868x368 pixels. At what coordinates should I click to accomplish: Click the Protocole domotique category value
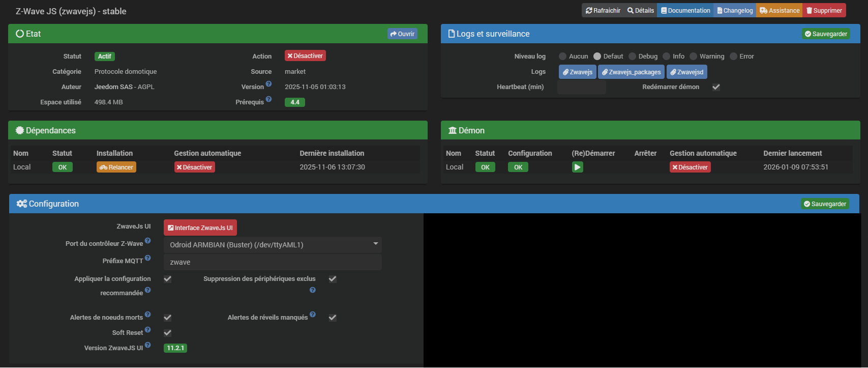coord(126,72)
